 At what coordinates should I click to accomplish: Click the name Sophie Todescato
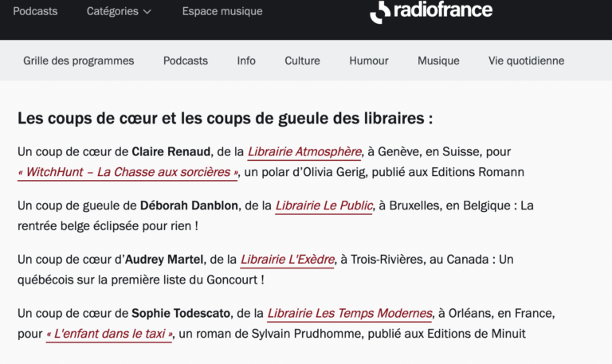(181, 313)
